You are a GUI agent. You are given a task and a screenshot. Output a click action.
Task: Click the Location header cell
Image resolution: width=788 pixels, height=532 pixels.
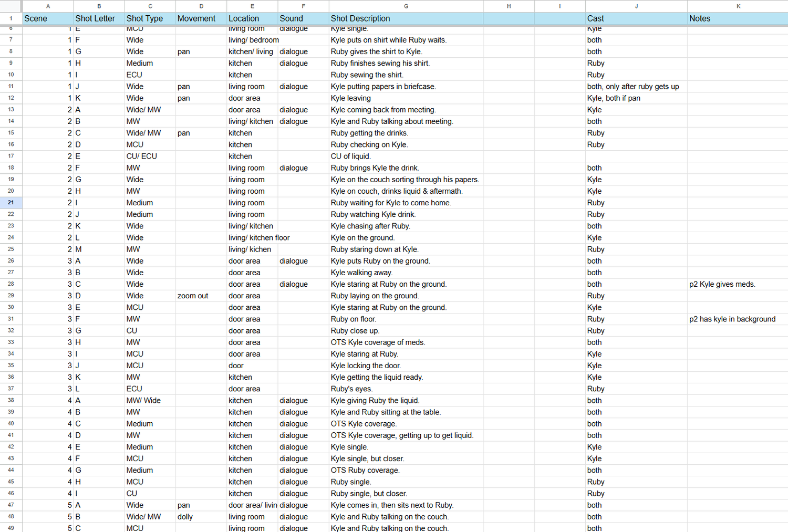click(252, 18)
